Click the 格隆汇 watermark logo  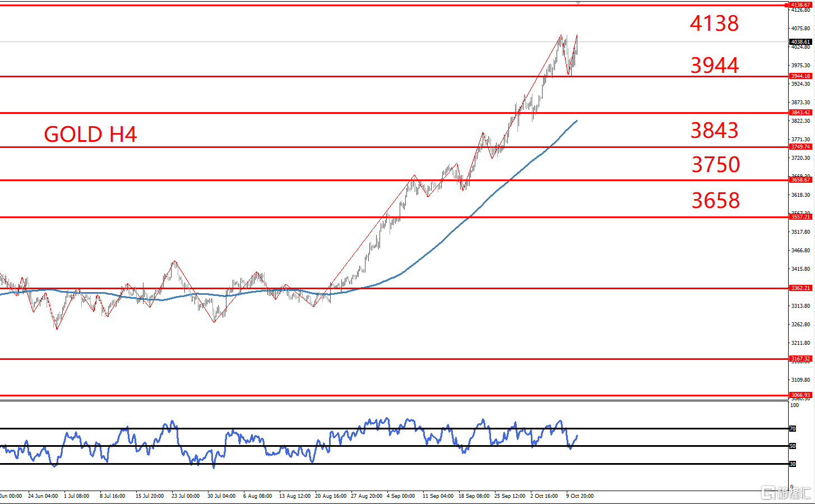click(785, 493)
